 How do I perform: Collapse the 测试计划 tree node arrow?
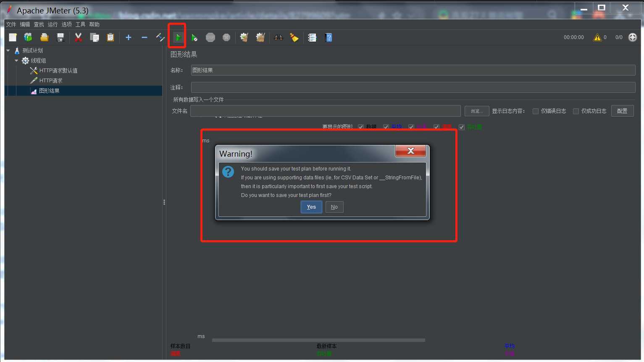coord(8,50)
